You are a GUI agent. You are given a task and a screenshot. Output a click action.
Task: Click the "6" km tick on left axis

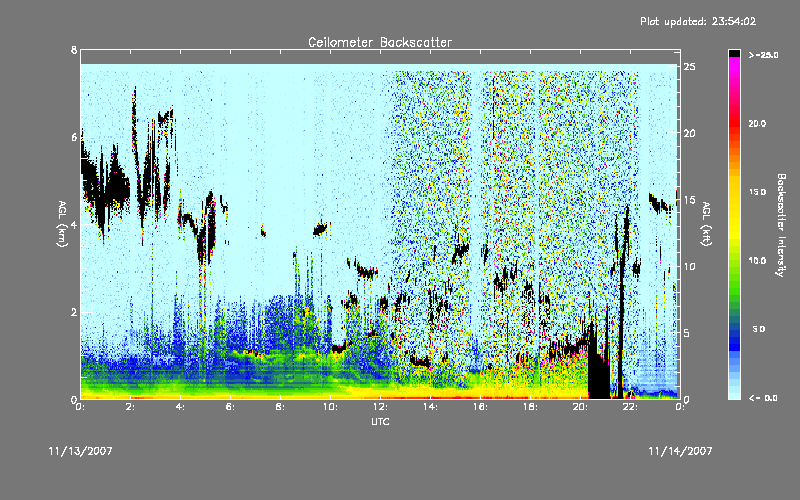74,137
